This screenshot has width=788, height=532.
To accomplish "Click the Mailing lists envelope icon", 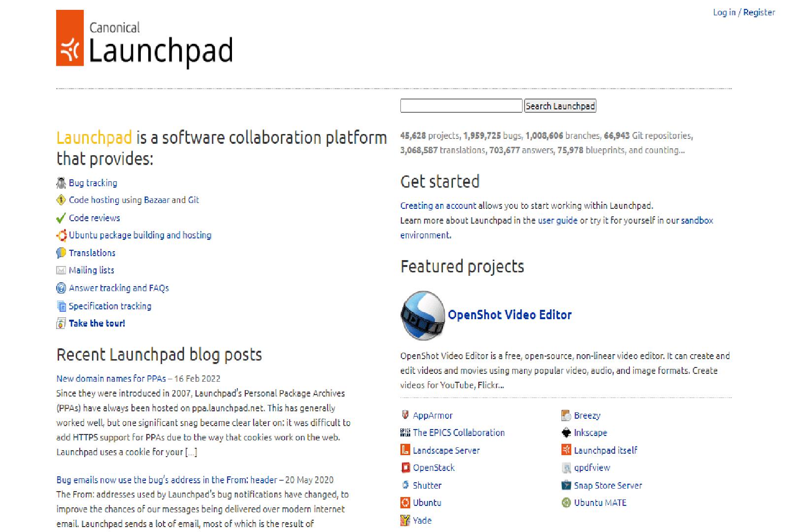I will [61, 270].
